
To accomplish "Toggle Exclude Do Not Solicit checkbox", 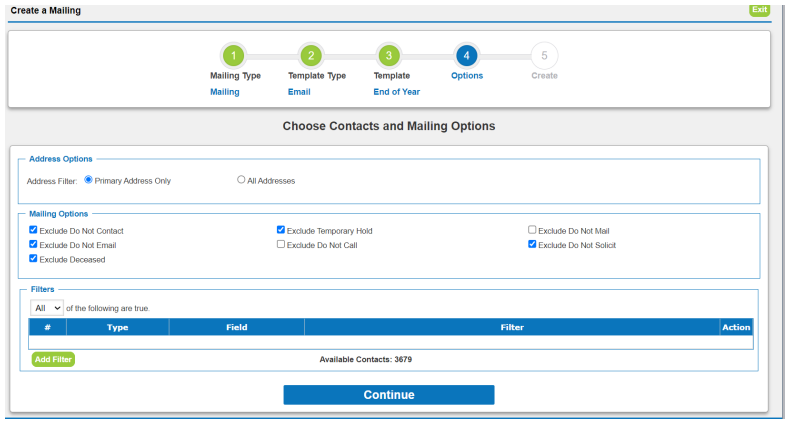I will click(x=532, y=244).
